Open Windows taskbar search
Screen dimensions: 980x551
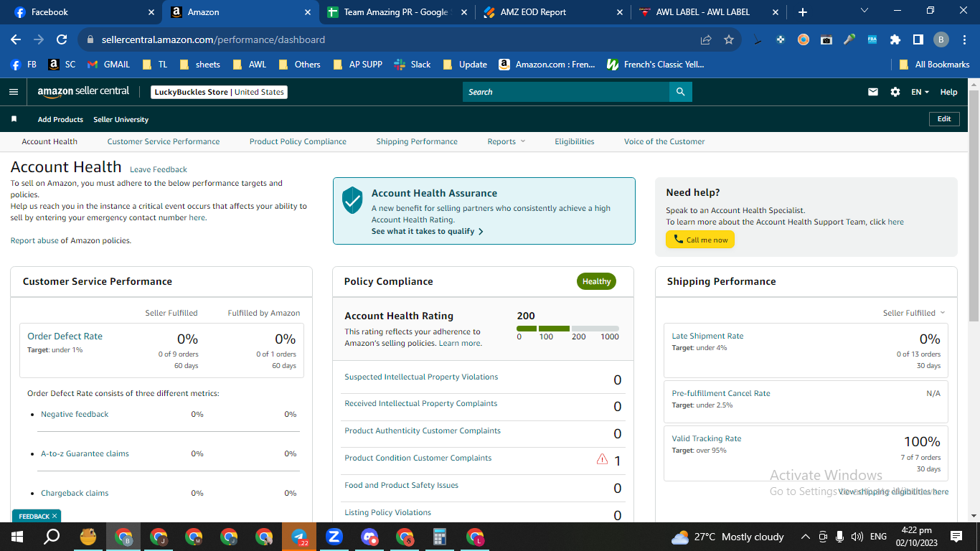point(52,537)
